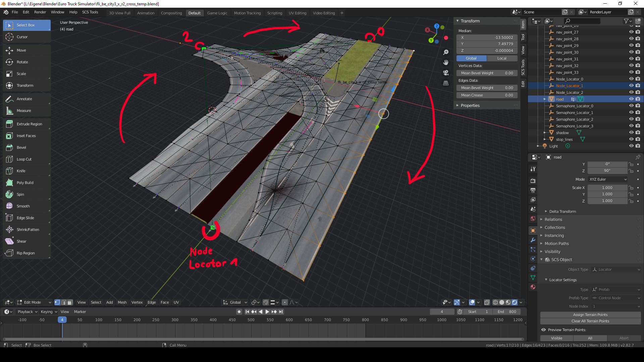Play the animation timeline
Screen dimensions: 644x362
267,312
